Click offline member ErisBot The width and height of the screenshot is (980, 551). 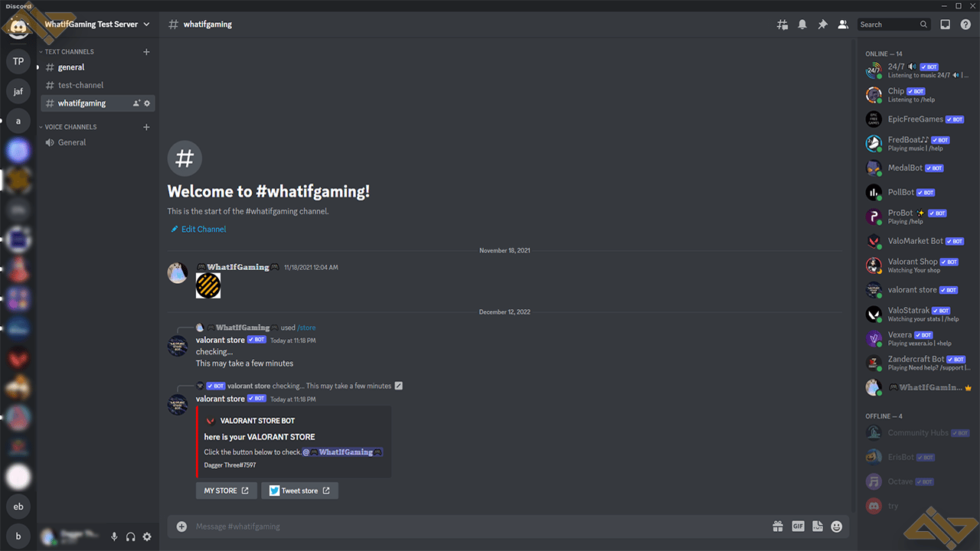click(x=916, y=457)
